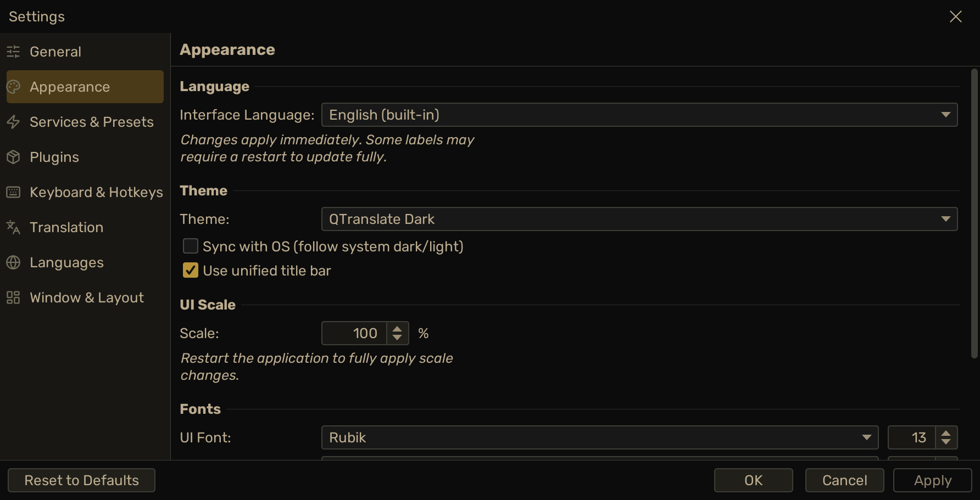Viewport: 980px width, 500px height.
Task: Open the Interface Language dropdown
Action: click(639, 115)
